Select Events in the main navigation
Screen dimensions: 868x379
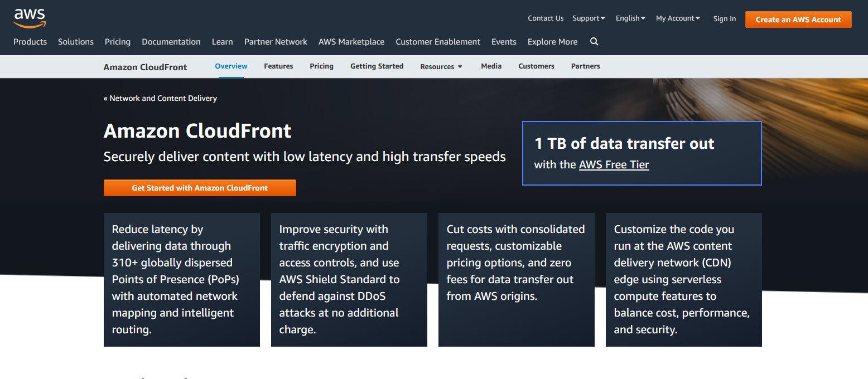[x=504, y=42]
